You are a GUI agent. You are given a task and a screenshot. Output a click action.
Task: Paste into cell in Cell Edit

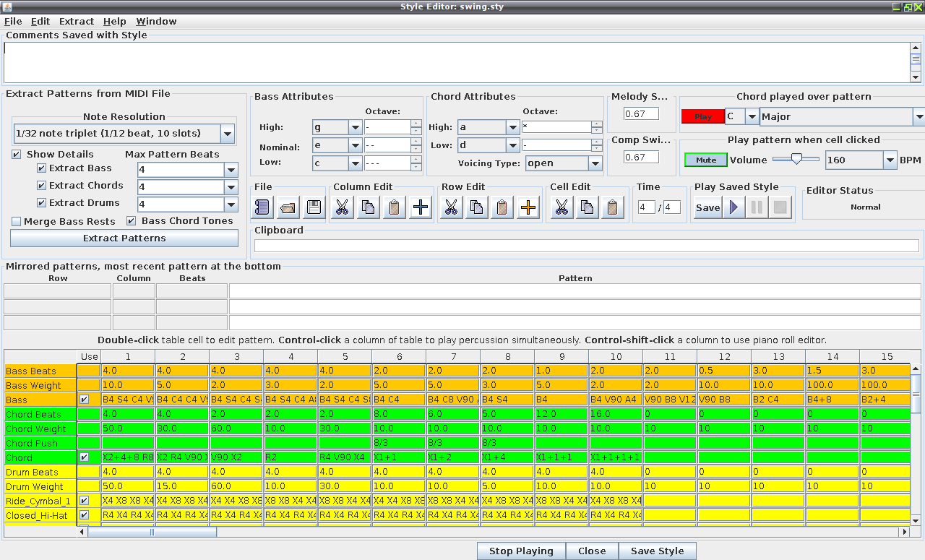click(x=613, y=208)
